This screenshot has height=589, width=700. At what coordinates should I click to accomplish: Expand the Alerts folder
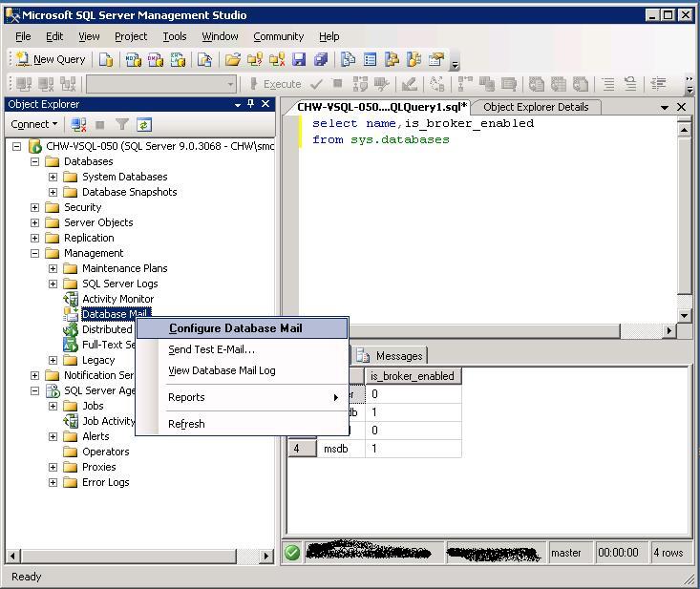[x=53, y=436]
